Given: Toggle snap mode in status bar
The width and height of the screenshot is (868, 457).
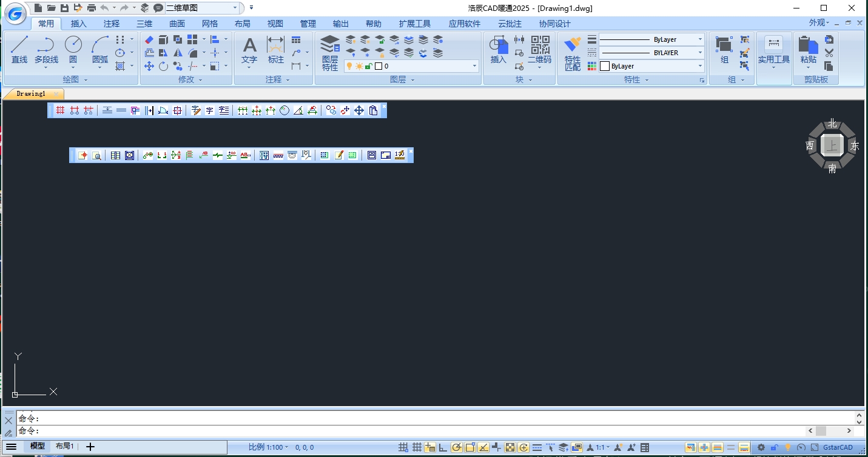Looking at the screenshot, I should 403,447.
